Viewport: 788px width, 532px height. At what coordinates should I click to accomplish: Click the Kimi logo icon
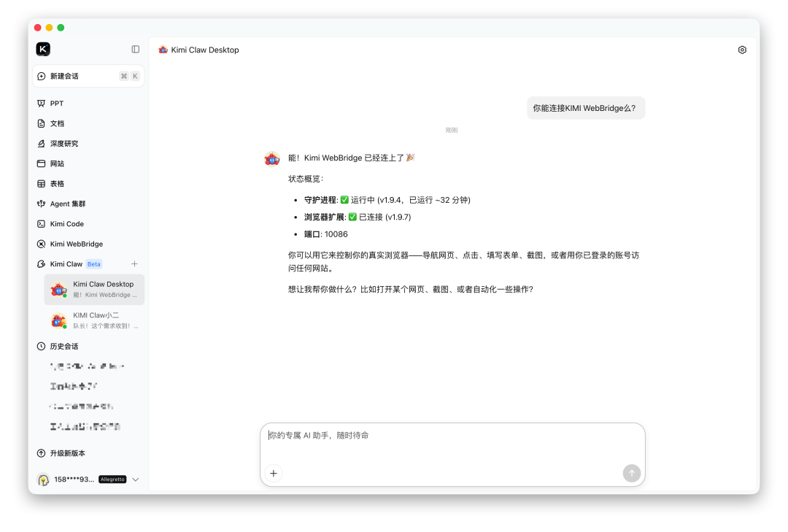[43, 49]
